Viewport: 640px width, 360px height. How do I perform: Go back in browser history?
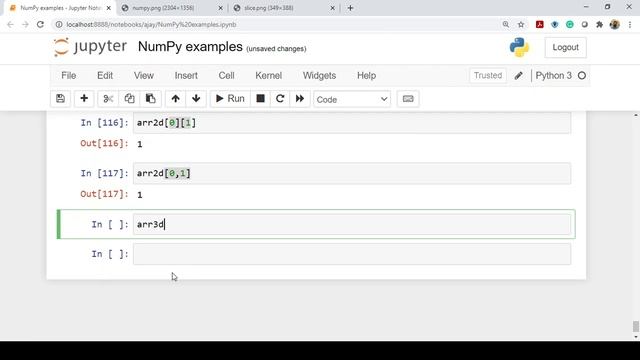point(10,24)
